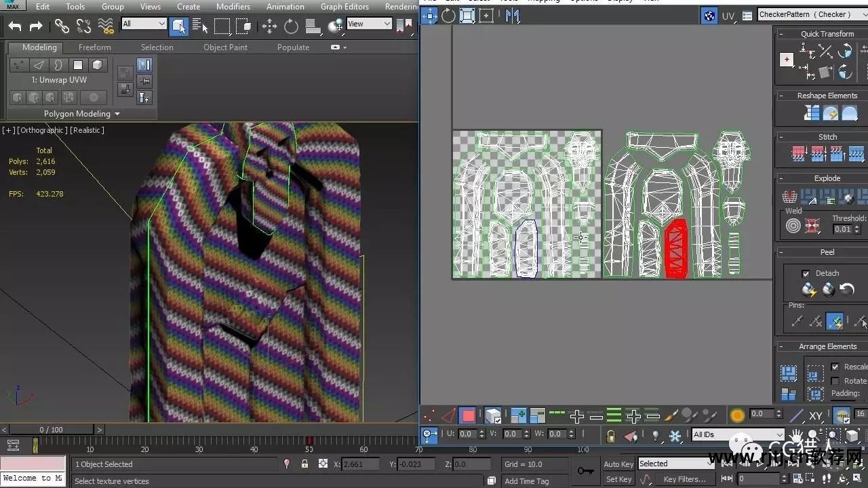This screenshot has width=868, height=488.
Task: Activate the Rotate tool in the UV editor
Action: pos(448,16)
